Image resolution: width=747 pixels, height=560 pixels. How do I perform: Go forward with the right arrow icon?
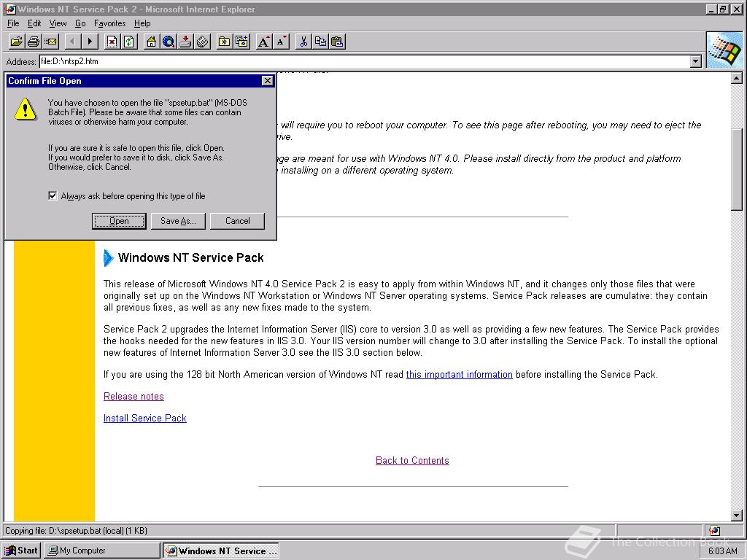click(90, 42)
